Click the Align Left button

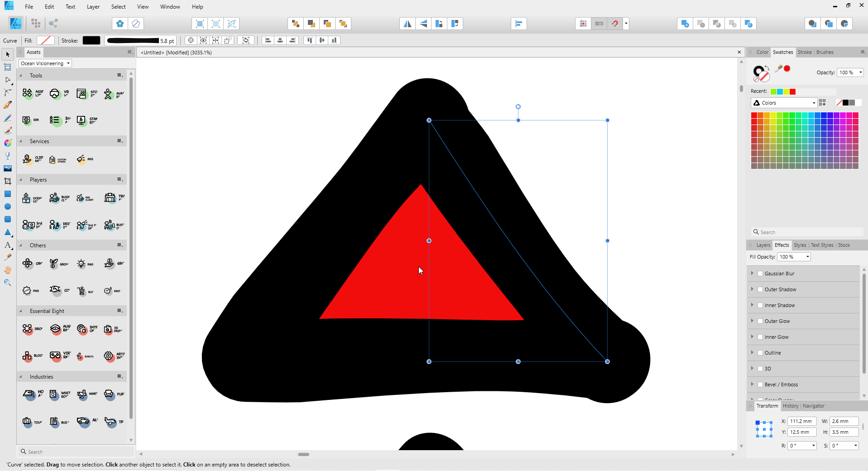tap(268, 40)
